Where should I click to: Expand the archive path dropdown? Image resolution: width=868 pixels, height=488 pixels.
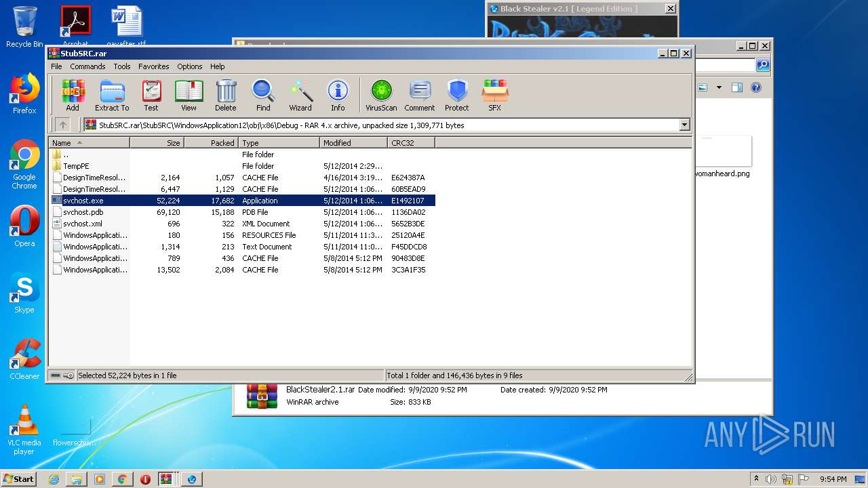[x=684, y=125]
